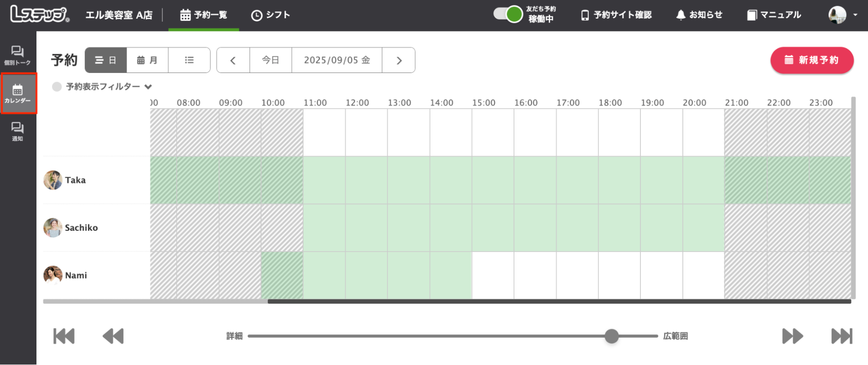
Task: Click the 新規予約 button
Action: tap(812, 60)
